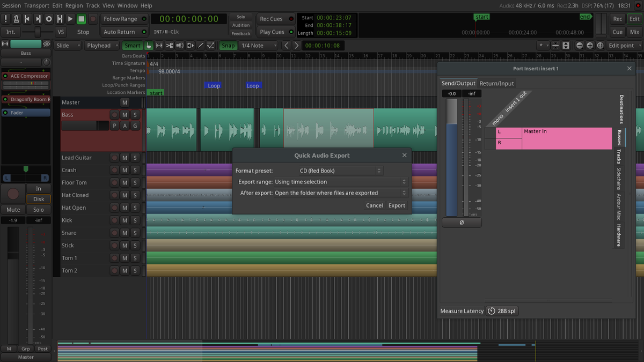Jump to session start transport icon
This screenshot has width=644, height=362.
27,19
